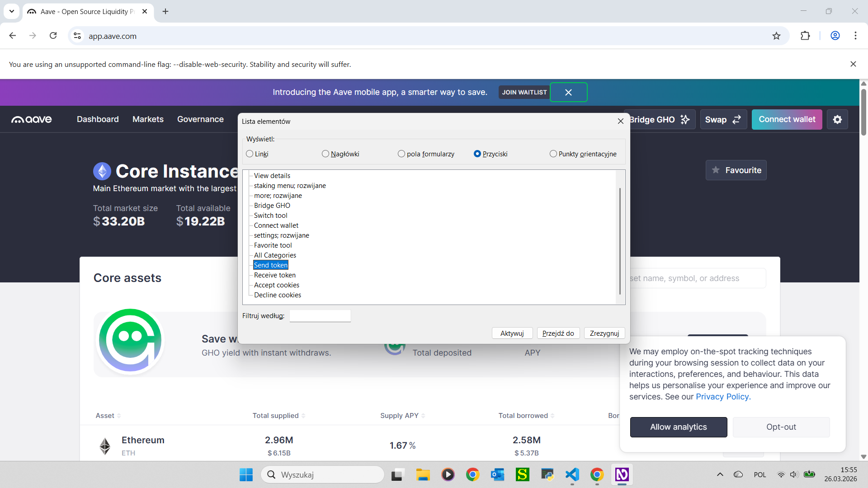Viewport: 868px width, 488px height.
Task: Select 'Receive token' in the elements list
Action: (x=274, y=275)
